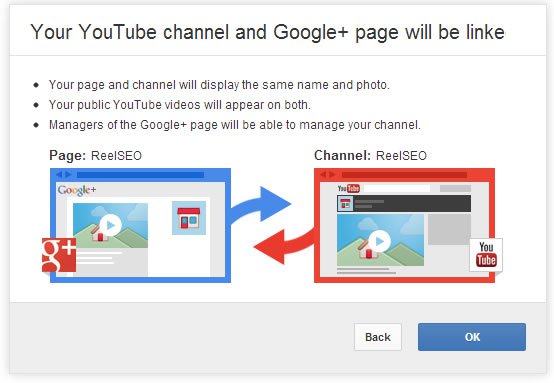The width and height of the screenshot is (554, 383).
Task: Click the red arrow pointing toward the page
Action: click(x=285, y=246)
